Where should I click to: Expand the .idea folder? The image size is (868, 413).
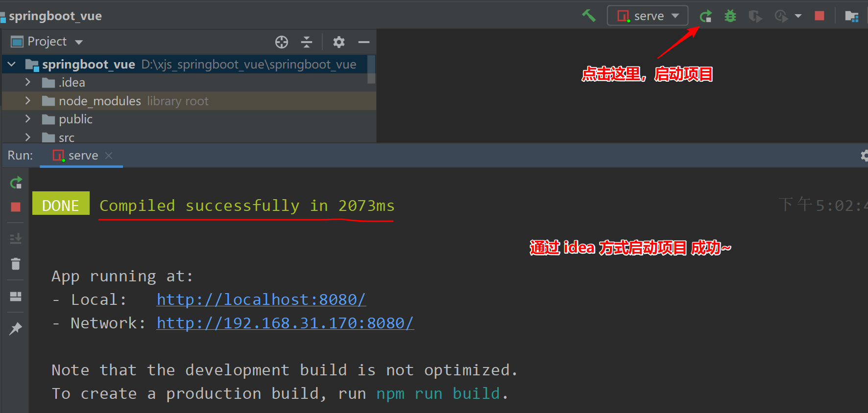[x=28, y=82]
